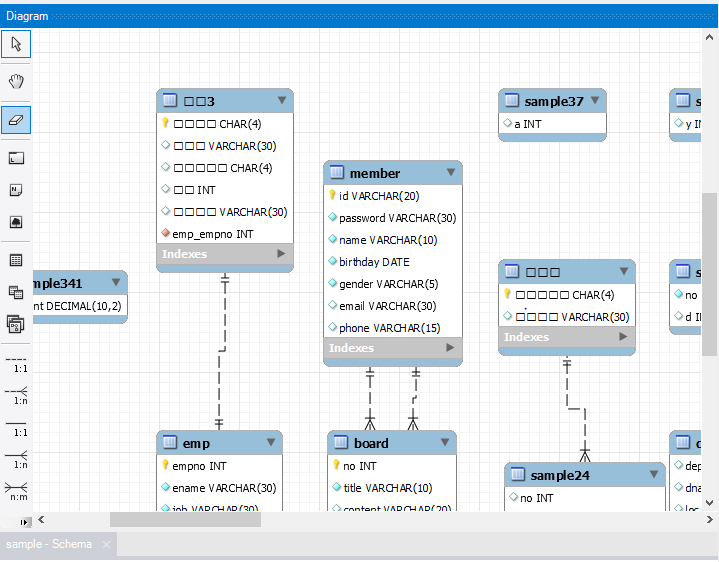Image resolution: width=719 pixels, height=562 pixels.
Task: Click primary key icon of id VARCHAR(20)
Action: 332,195
